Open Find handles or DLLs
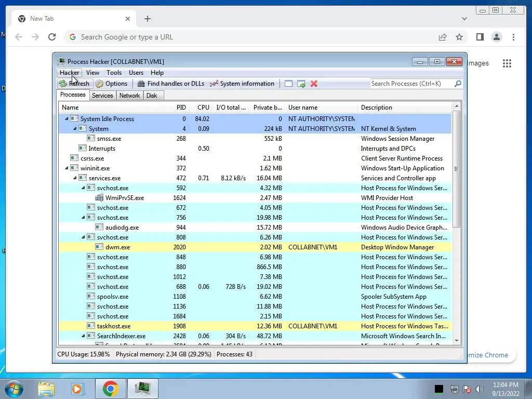Viewport: 532px width, 399px height. (171, 84)
